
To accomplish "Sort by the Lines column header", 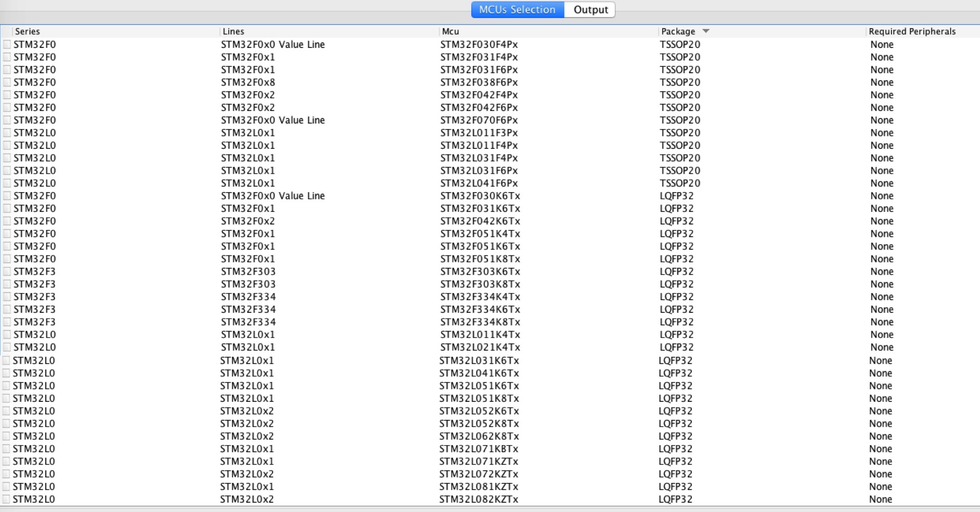I will (233, 31).
